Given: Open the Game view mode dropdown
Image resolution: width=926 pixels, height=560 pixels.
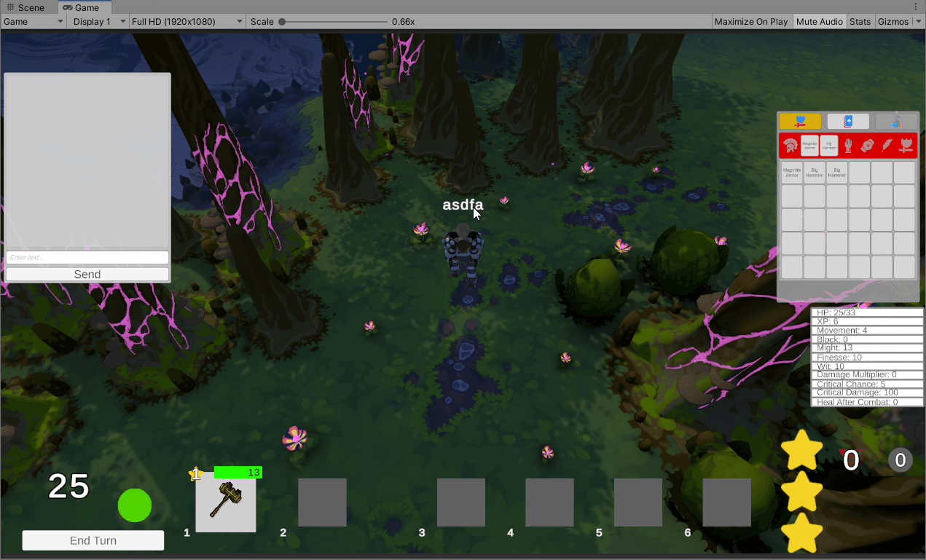Looking at the screenshot, I should (34, 22).
